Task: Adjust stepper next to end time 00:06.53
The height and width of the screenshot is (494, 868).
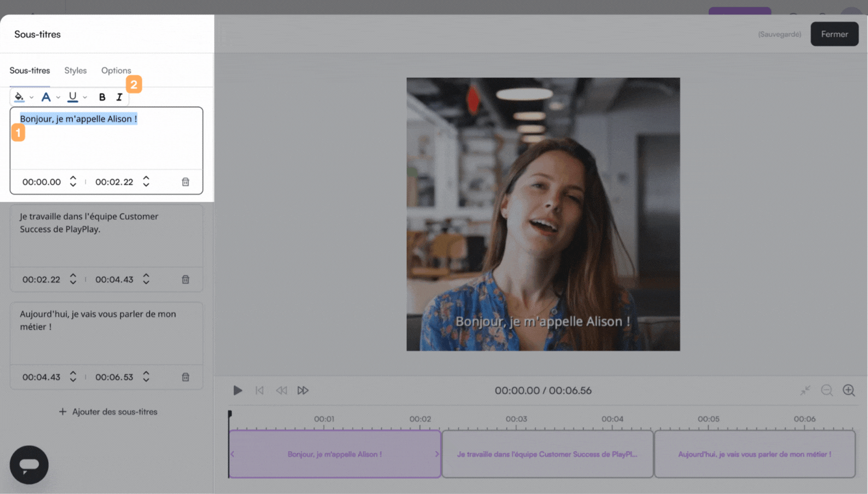Action: [146, 377]
